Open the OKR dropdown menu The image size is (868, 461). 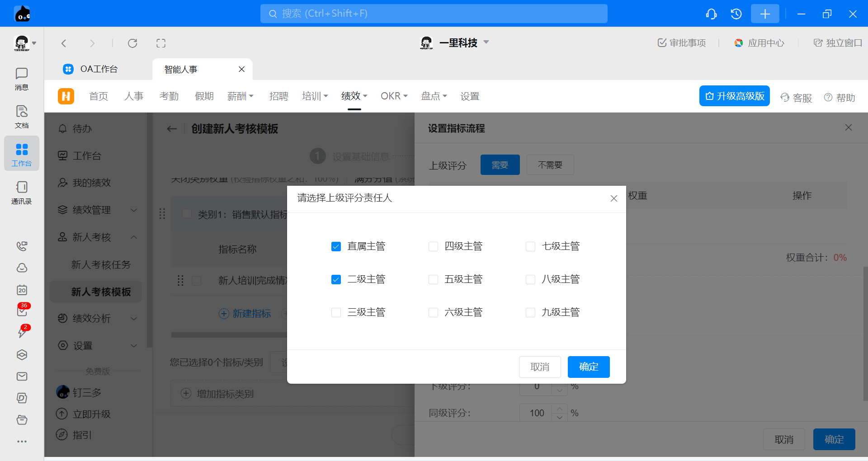click(x=394, y=96)
